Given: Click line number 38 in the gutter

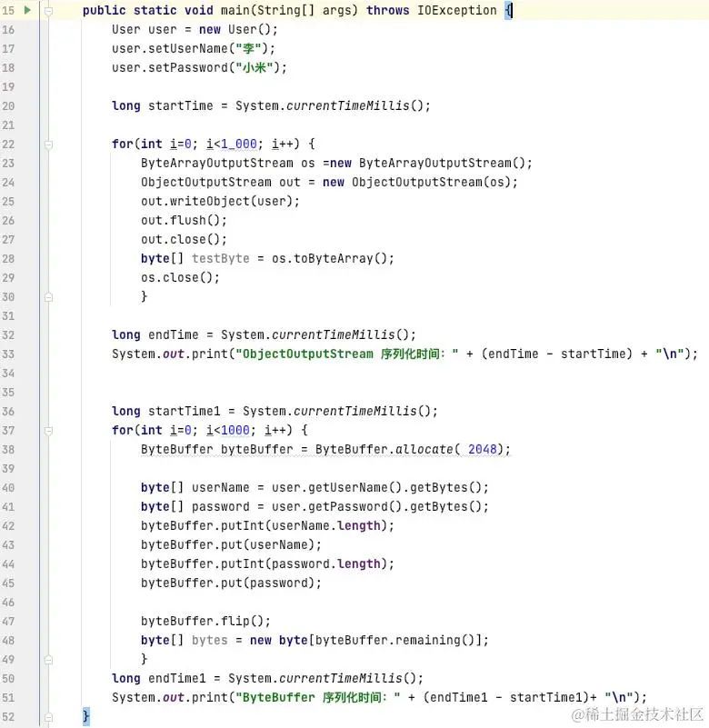Looking at the screenshot, I should (8, 449).
